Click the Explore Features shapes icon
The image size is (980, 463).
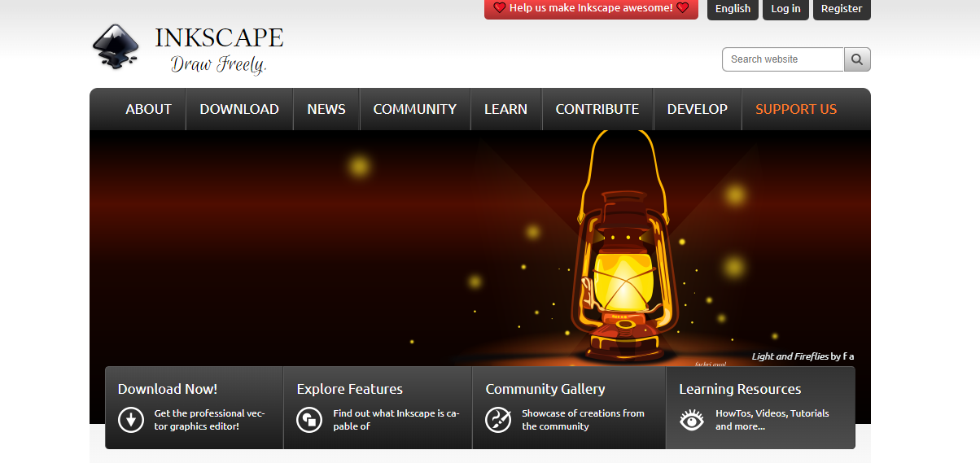coord(309,420)
